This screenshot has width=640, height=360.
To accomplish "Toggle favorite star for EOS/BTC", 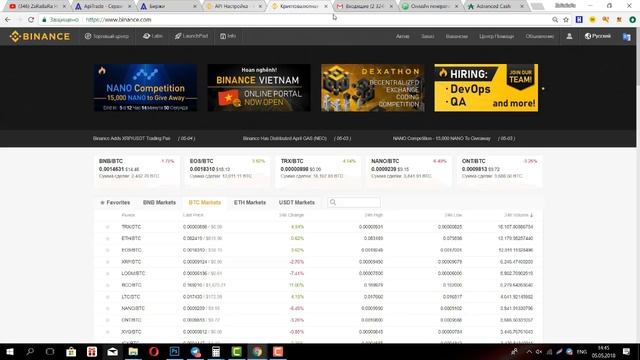I will pyautogui.click(x=107, y=250).
